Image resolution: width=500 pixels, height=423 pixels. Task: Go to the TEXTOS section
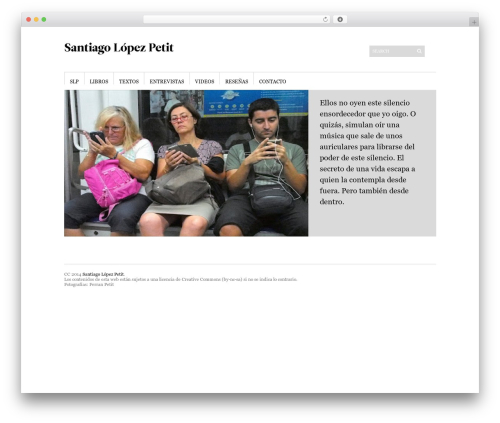(x=129, y=81)
